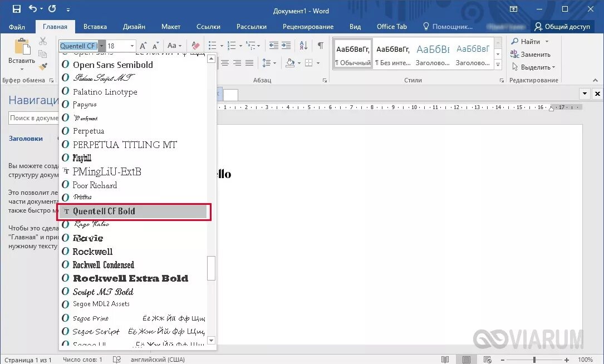The width and height of the screenshot is (604, 364).
Task: Apply borders with the borders icon
Action: [x=308, y=63]
